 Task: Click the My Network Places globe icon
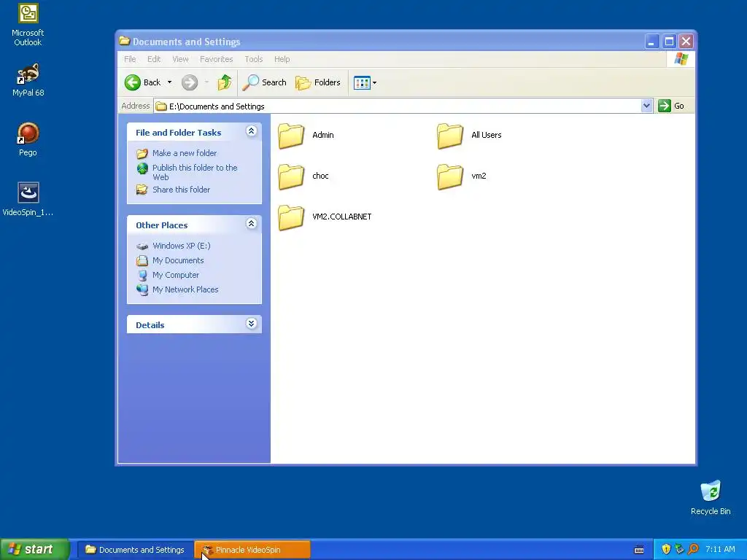(x=142, y=289)
